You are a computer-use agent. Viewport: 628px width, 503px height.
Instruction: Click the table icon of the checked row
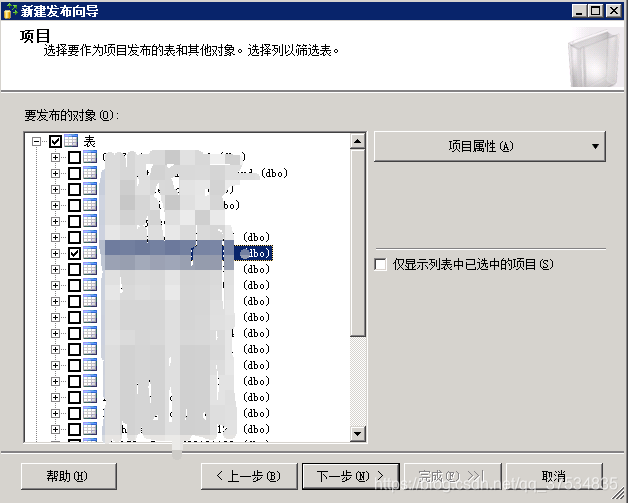pos(90,253)
